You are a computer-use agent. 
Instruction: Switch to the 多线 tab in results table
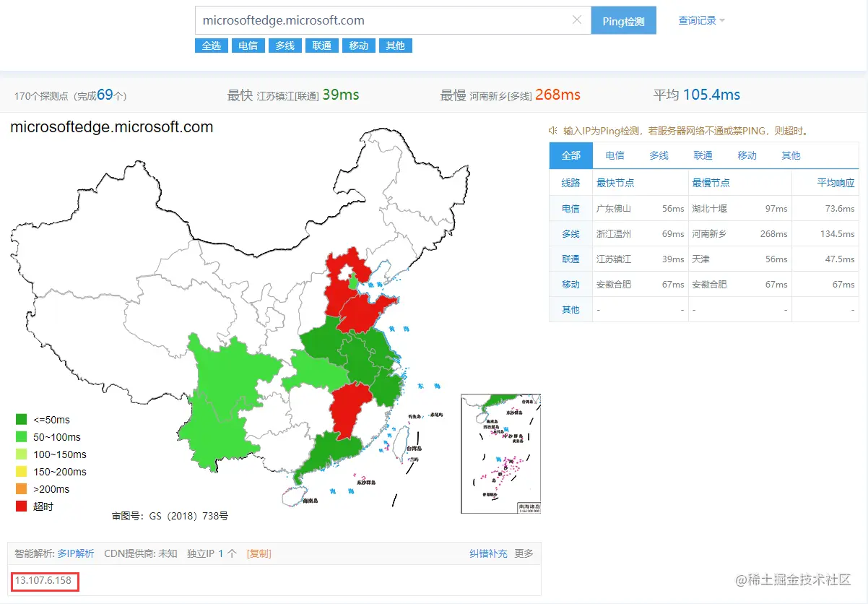click(659, 155)
